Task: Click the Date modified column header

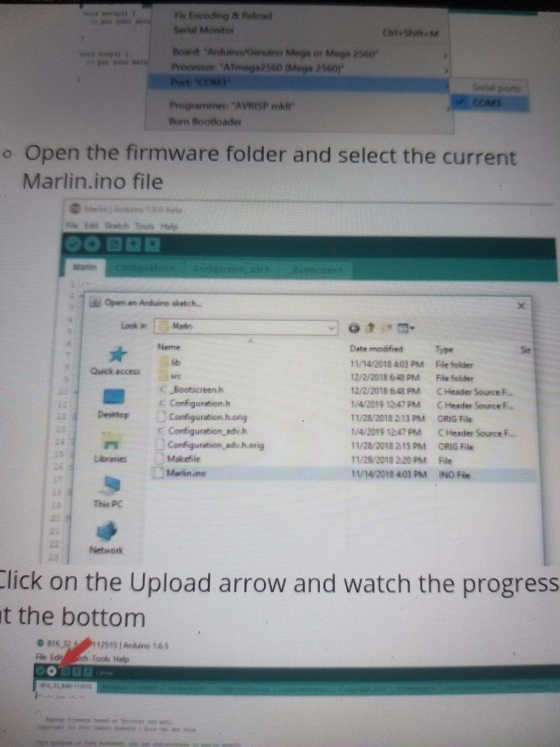Action: pos(376,348)
